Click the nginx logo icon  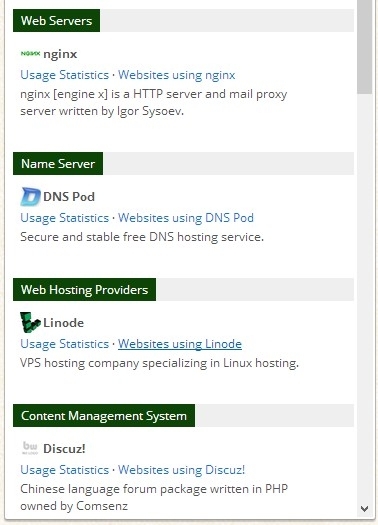[30, 53]
